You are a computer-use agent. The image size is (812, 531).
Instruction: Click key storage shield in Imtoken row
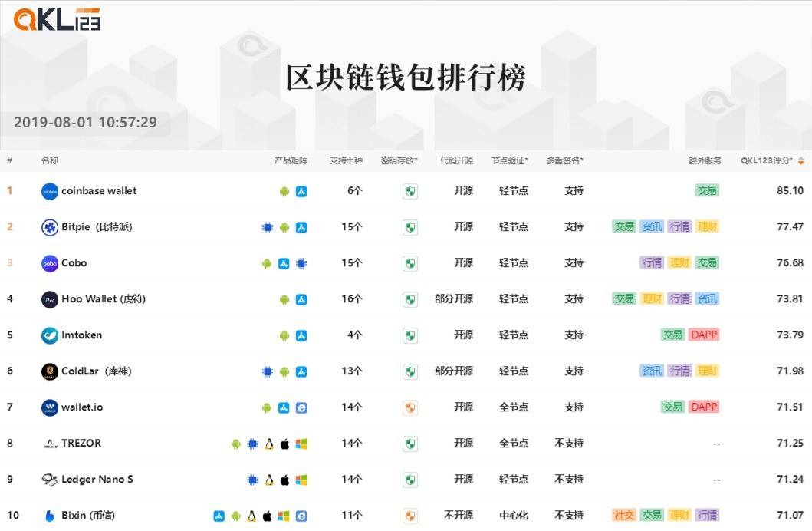(410, 335)
